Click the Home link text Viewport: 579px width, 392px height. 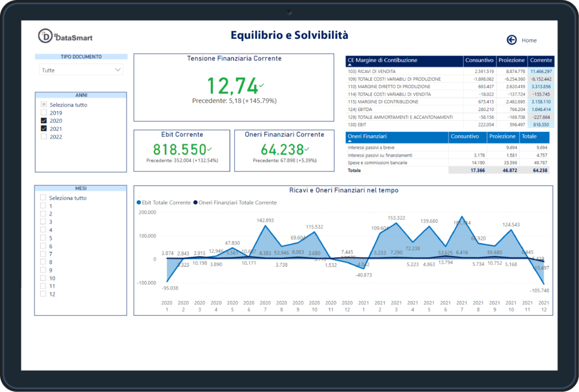click(x=529, y=40)
